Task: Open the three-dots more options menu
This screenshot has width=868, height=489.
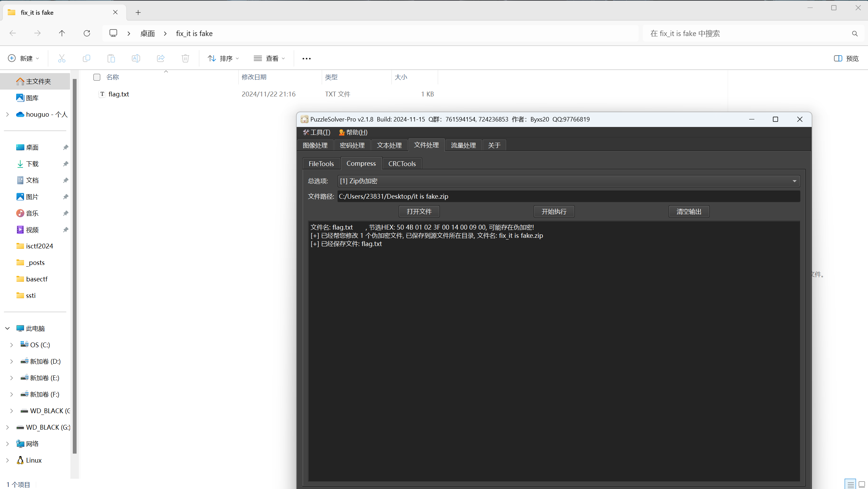Action: (307, 59)
